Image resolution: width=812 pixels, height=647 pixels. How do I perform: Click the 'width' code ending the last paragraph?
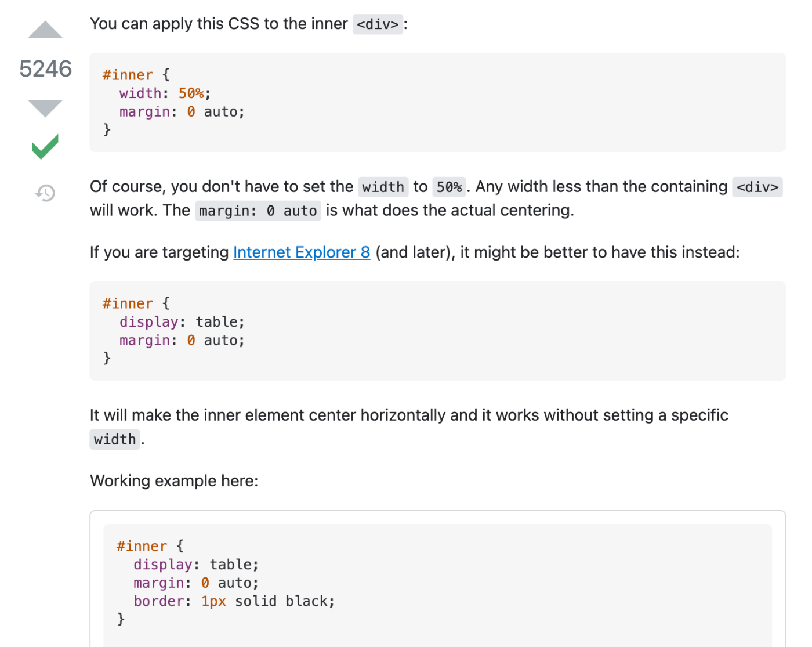(x=115, y=439)
